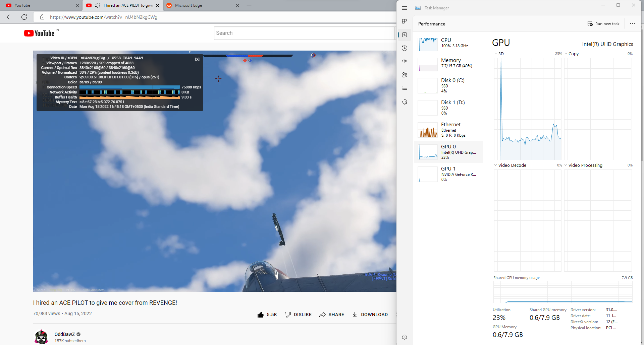View site information lock icon
This screenshot has width=644, height=345.
click(42, 17)
